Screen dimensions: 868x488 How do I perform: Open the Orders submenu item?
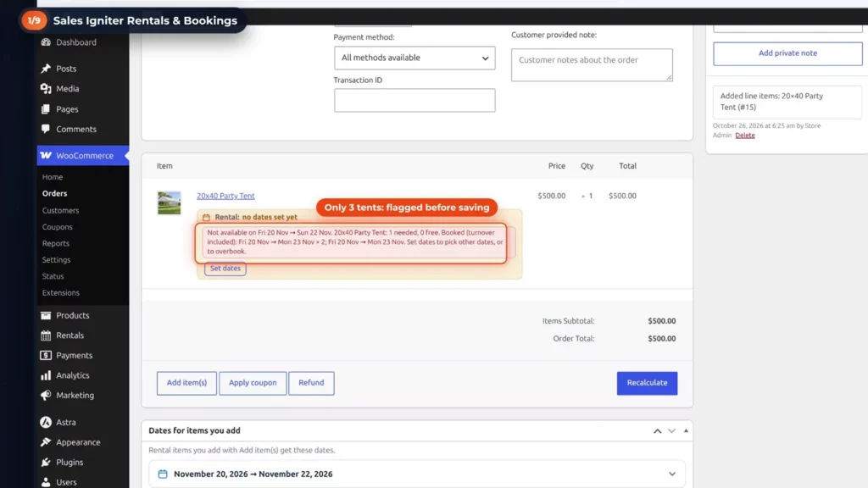[55, 194]
